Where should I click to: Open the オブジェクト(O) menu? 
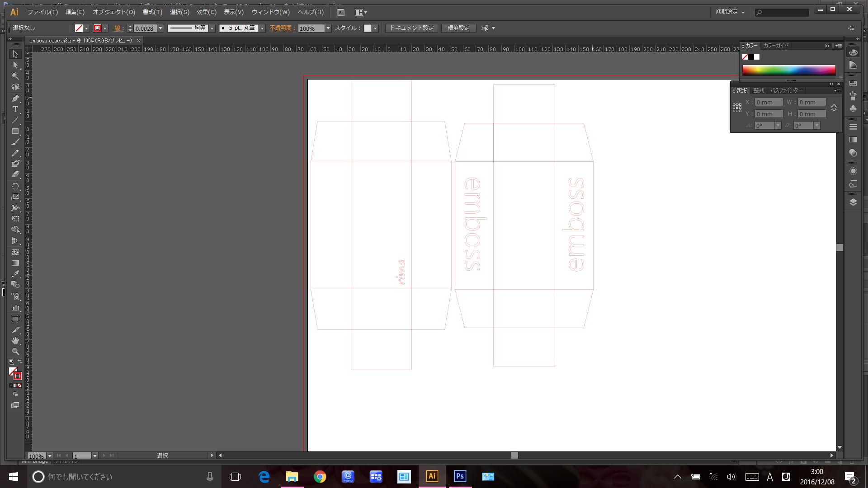(x=114, y=12)
